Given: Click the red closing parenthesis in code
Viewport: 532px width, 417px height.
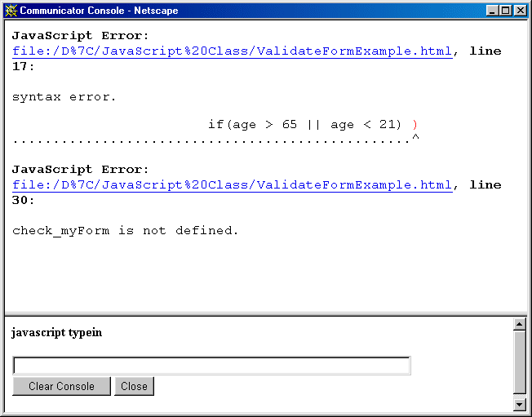Looking at the screenshot, I should click(415, 125).
